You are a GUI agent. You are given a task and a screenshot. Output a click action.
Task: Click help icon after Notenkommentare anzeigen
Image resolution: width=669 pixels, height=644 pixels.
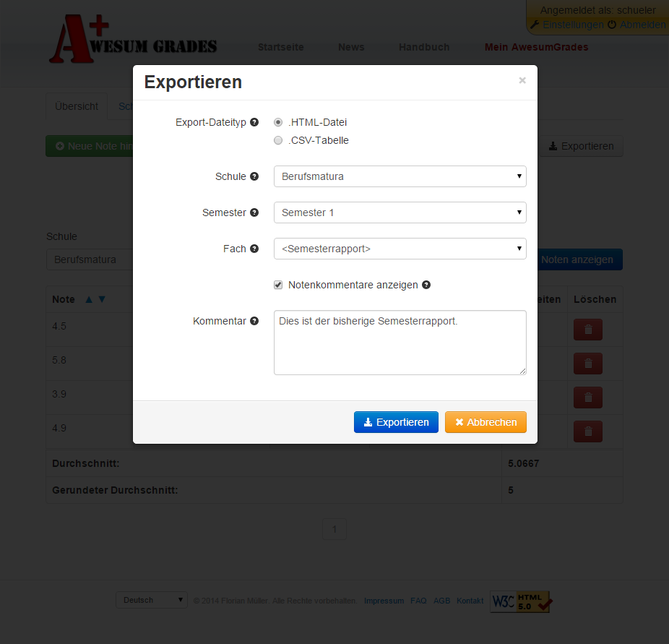pyautogui.click(x=426, y=285)
